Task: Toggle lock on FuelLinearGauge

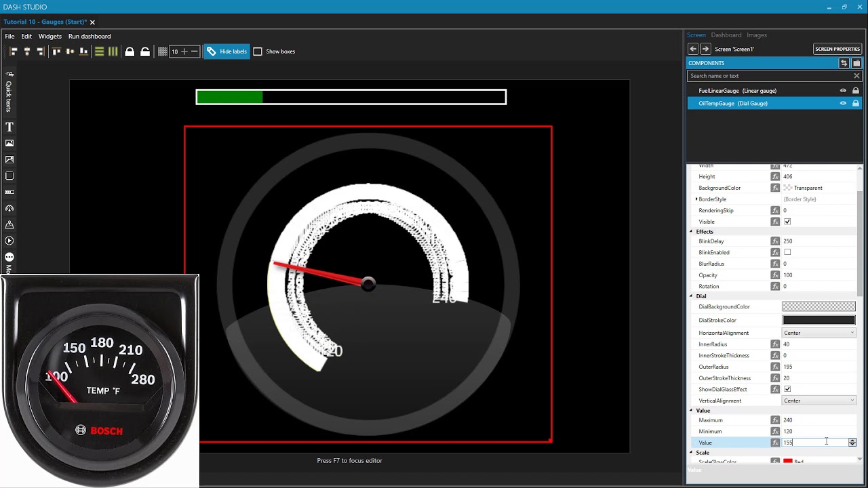Action: [x=856, y=91]
